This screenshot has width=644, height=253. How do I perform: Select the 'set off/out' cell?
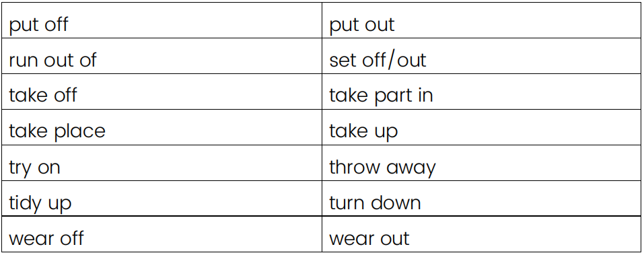(481, 57)
